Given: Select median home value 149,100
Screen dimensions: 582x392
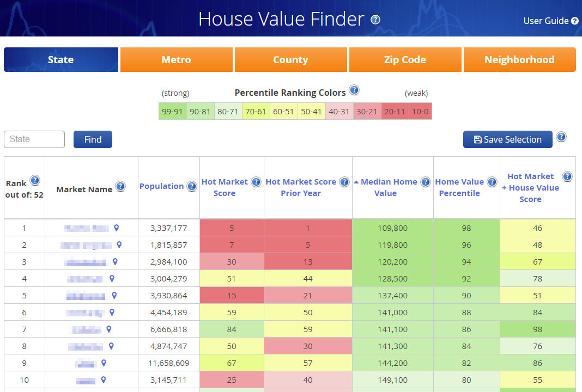Looking at the screenshot, I should pyautogui.click(x=393, y=380).
